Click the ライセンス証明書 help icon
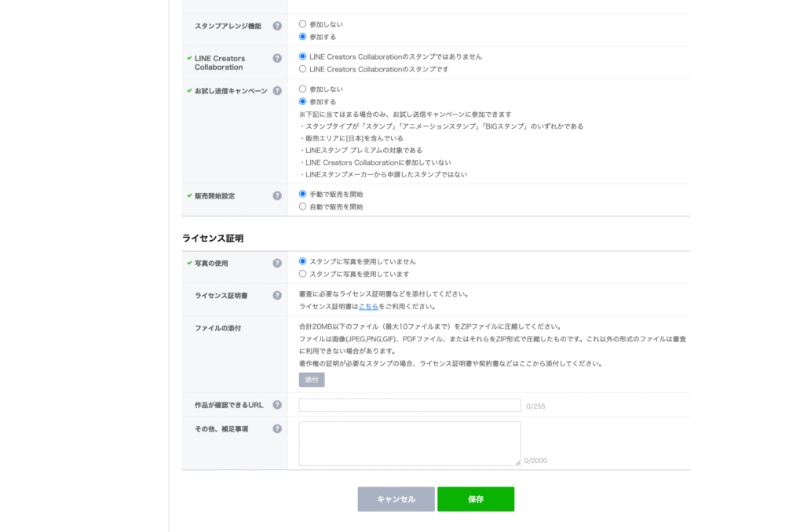Image resolution: width=804 pixels, height=532 pixels. click(x=277, y=297)
